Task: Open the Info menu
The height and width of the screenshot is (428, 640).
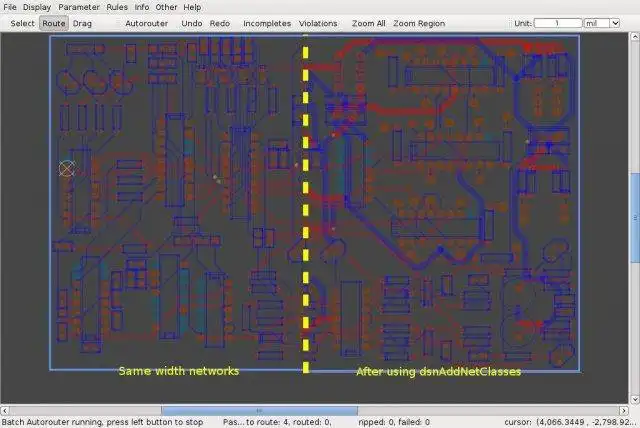Action: tap(142, 7)
